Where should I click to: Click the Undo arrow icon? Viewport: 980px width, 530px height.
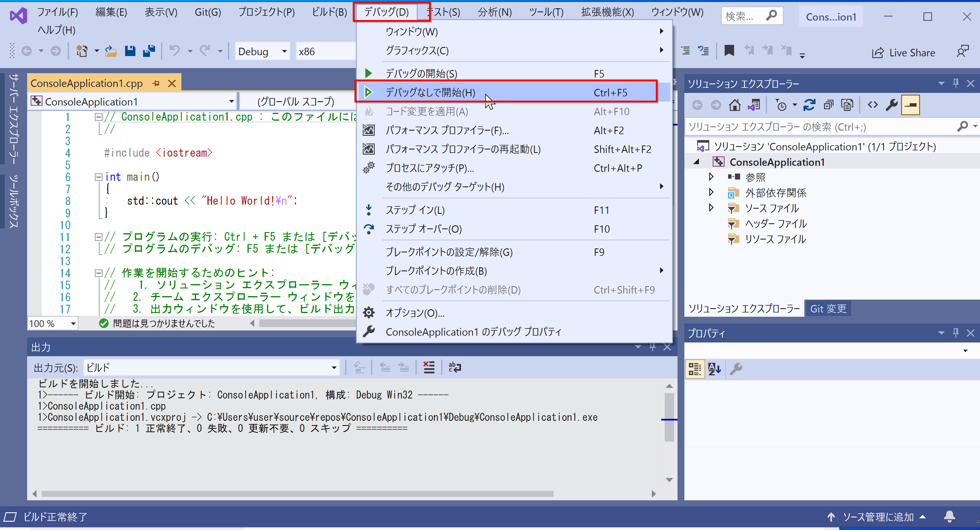click(175, 51)
